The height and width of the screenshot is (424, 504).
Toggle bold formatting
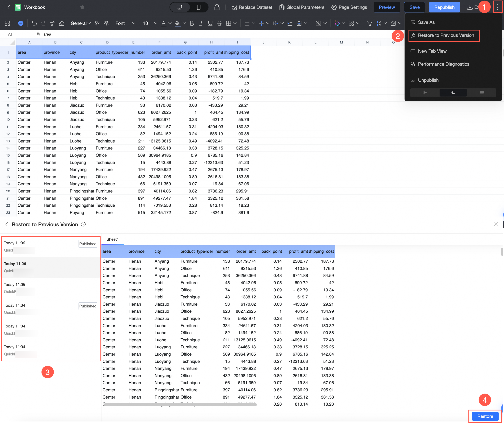pyautogui.click(x=192, y=23)
